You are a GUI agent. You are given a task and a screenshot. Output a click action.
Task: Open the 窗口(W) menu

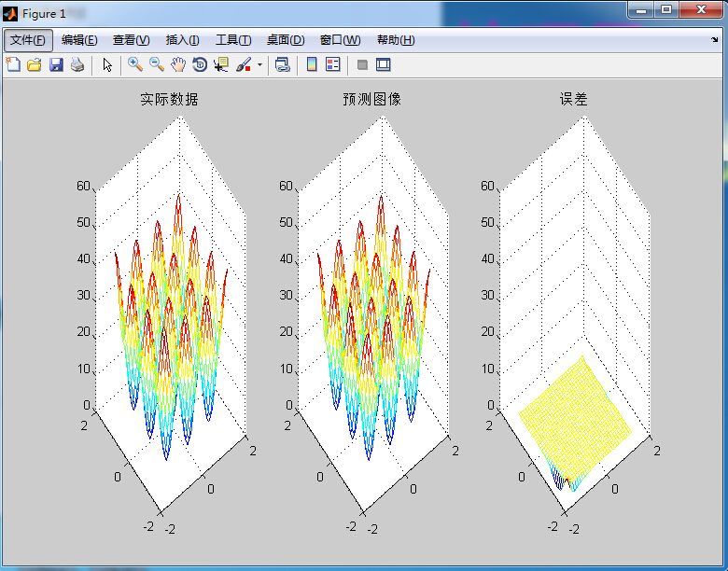point(341,40)
